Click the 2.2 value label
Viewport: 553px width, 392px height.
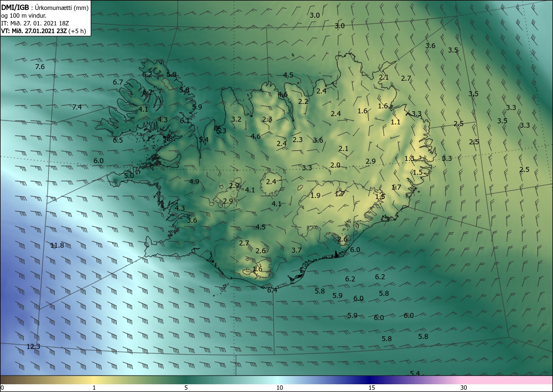(303, 102)
